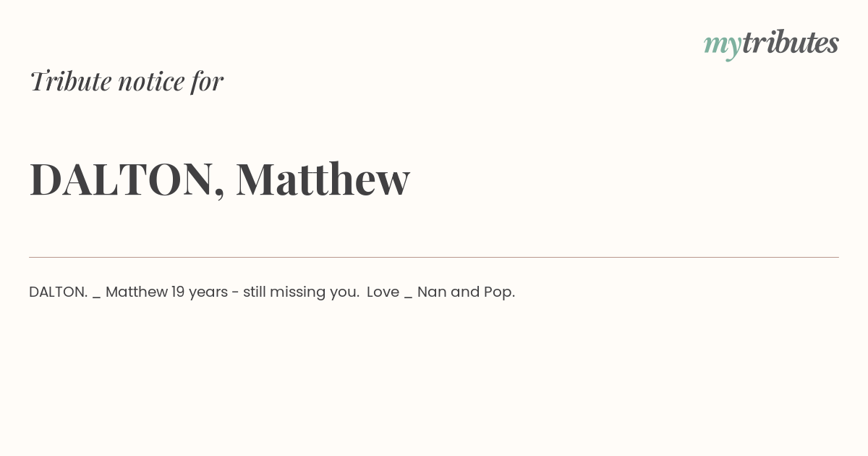Screen dimensions: 868x456
Task: Click the word "Love" in the message
Action: [x=383, y=292]
